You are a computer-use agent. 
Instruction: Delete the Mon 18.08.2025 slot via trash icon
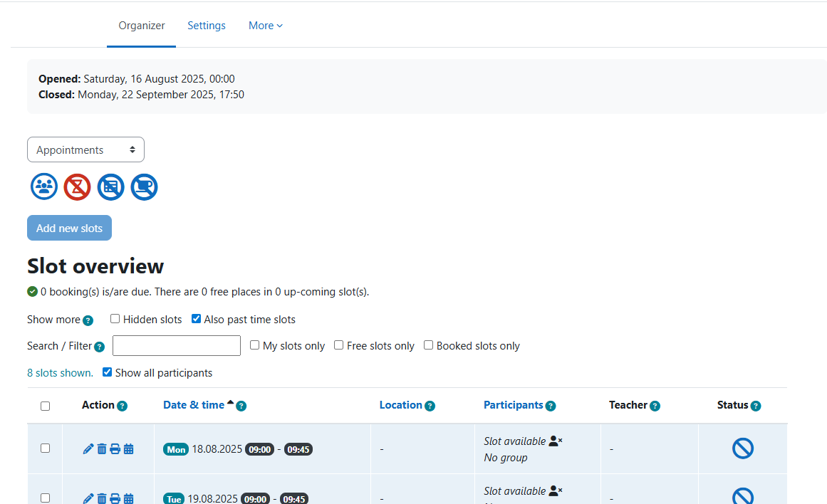point(102,449)
